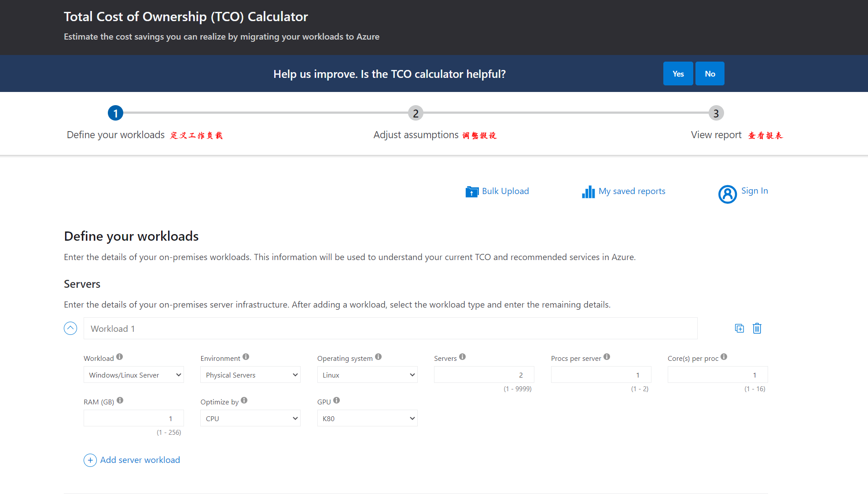This screenshot has height=499, width=868.
Task: Click the plus circle of Add server workload
Action: pos(90,460)
